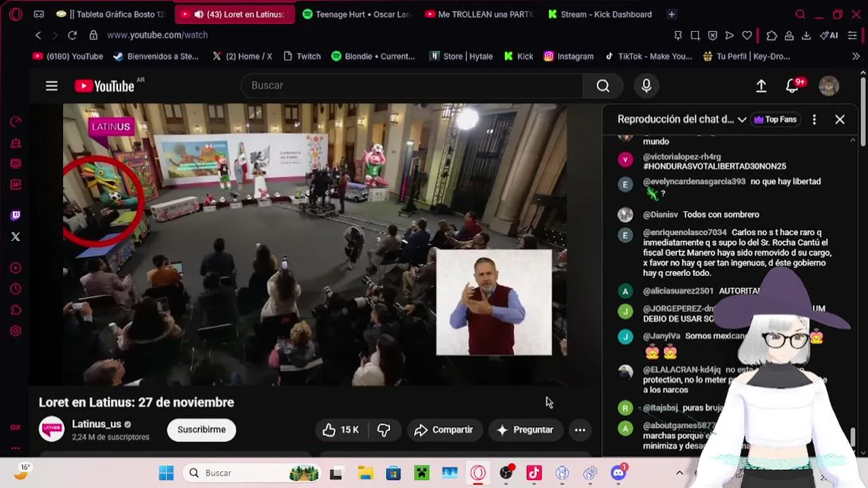Viewport: 868px width, 488px height.
Task: Switch to Me TROLLEAN una PARTIDA tab
Action: coord(479,14)
